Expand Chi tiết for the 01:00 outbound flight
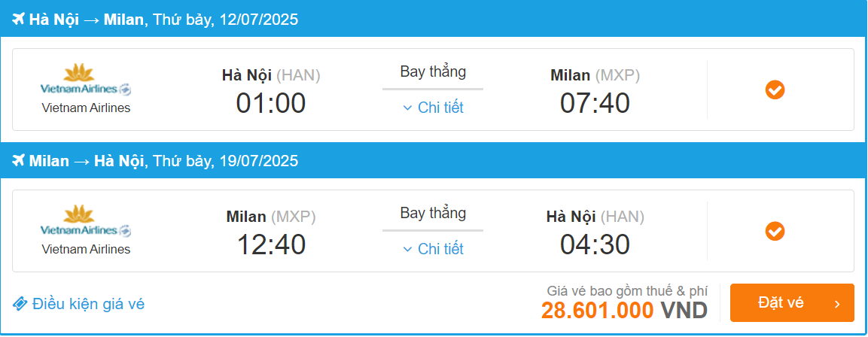Screen dimensions: 868x337 (x=440, y=108)
